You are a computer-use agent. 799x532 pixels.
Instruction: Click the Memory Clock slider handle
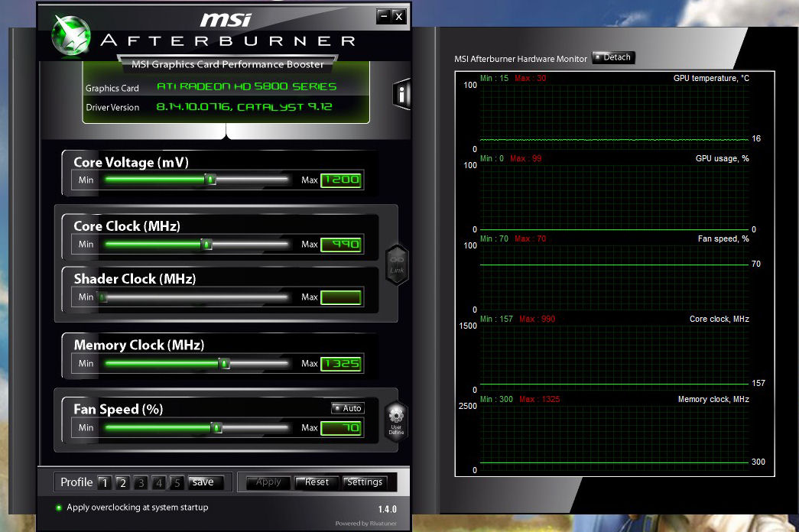pos(224,363)
